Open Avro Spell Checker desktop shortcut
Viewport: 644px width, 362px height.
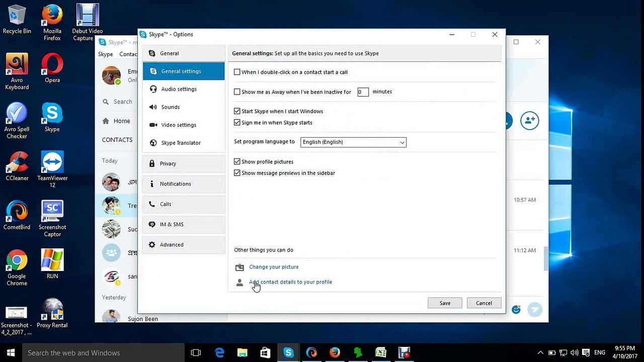pyautogui.click(x=17, y=121)
